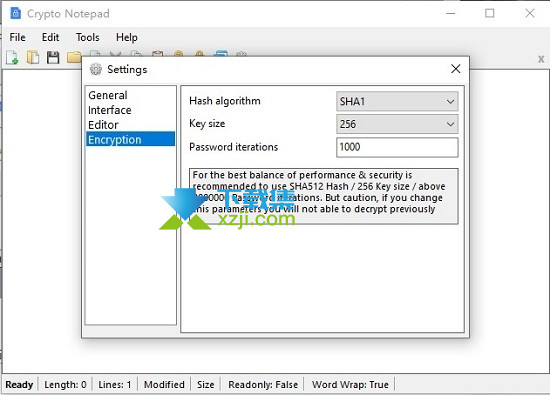Click the Crypto Notepad app icon
This screenshot has width=550, height=395.
point(15,13)
